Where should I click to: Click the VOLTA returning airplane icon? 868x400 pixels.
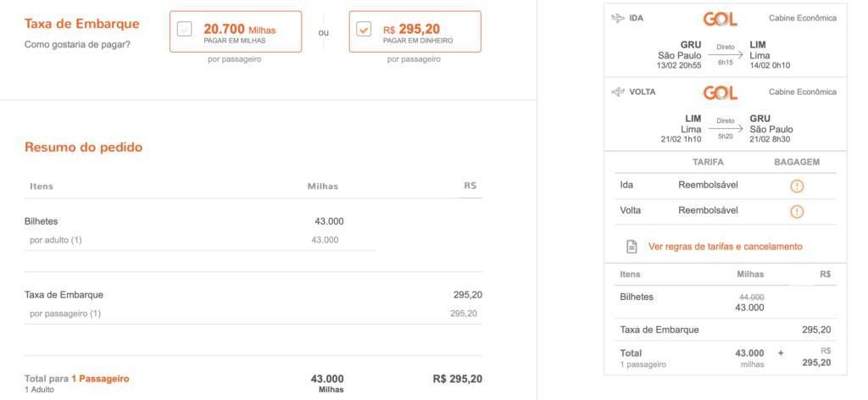(618, 92)
